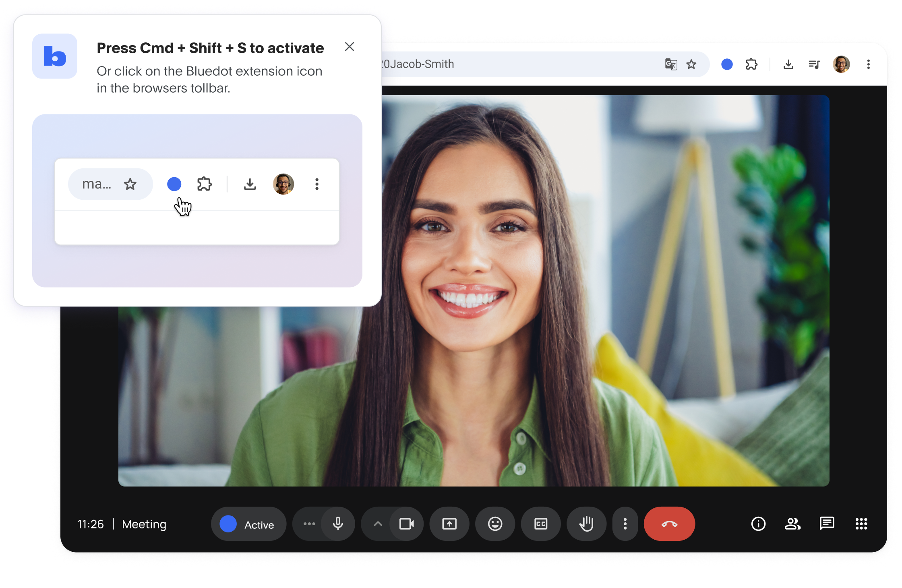Open the media controls icon in browser toolbar
This screenshot has width=902, height=588.
click(x=814, y=64)
